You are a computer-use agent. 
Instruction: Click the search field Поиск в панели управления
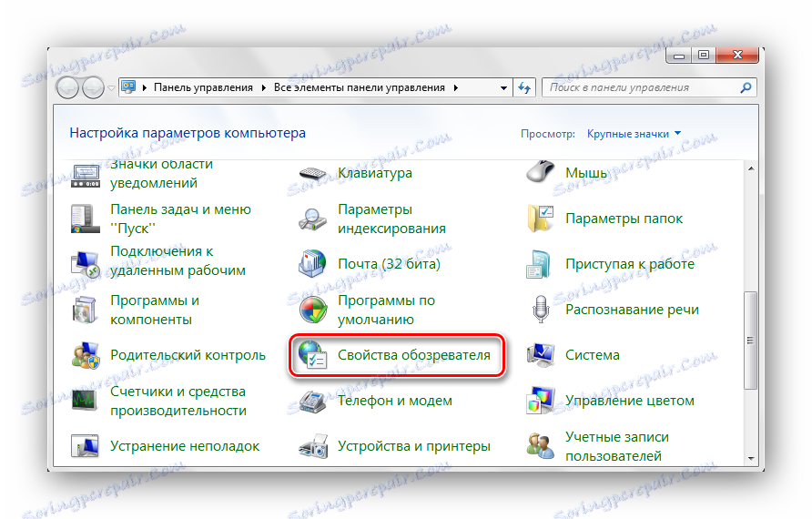pos(641,87)
